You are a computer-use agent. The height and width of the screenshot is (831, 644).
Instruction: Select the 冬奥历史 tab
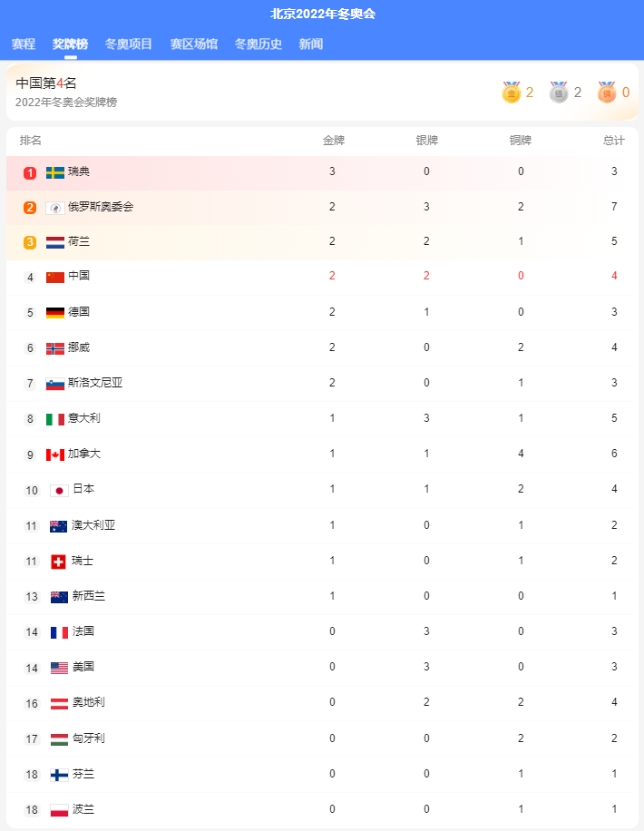[259, 44]
